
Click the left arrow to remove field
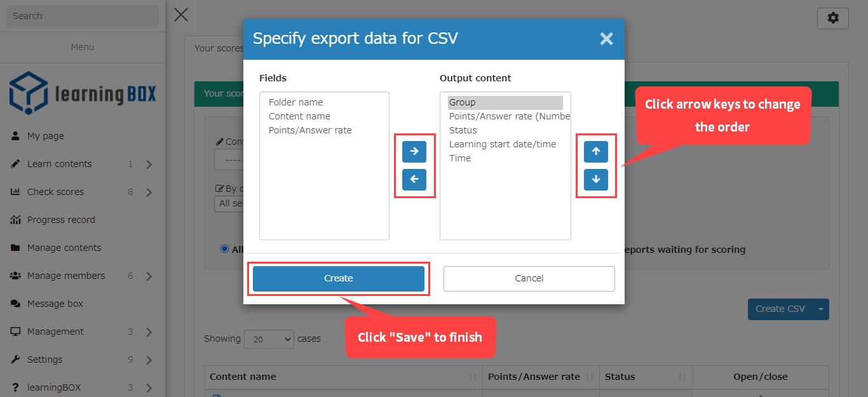click(414, 180)
